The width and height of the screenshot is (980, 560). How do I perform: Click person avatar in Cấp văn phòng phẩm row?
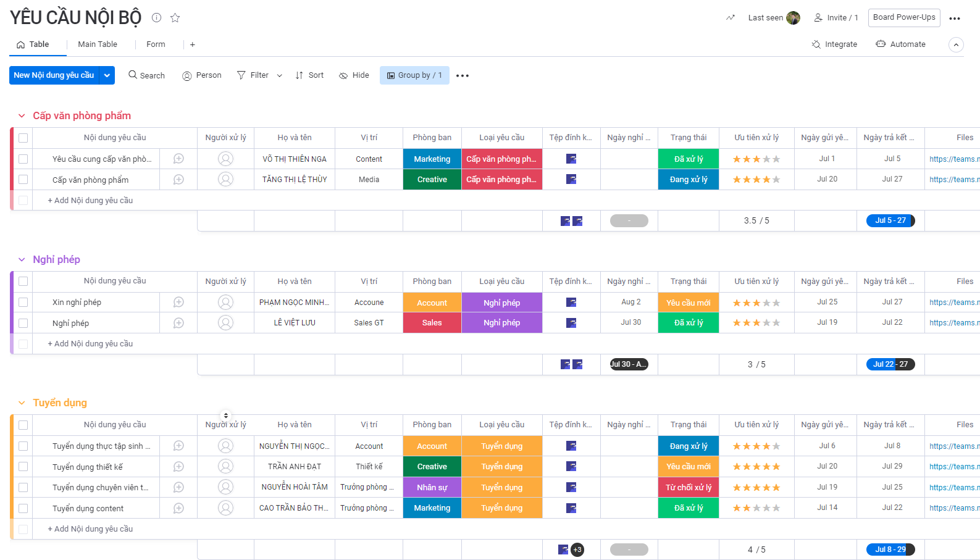(x=226, y=180)
